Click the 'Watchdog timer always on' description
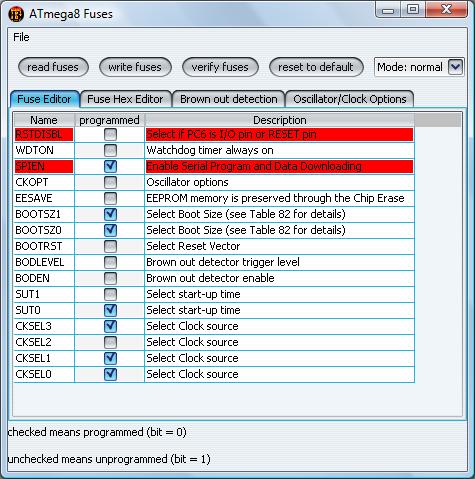The image size is (475, 479). point(279,150)
